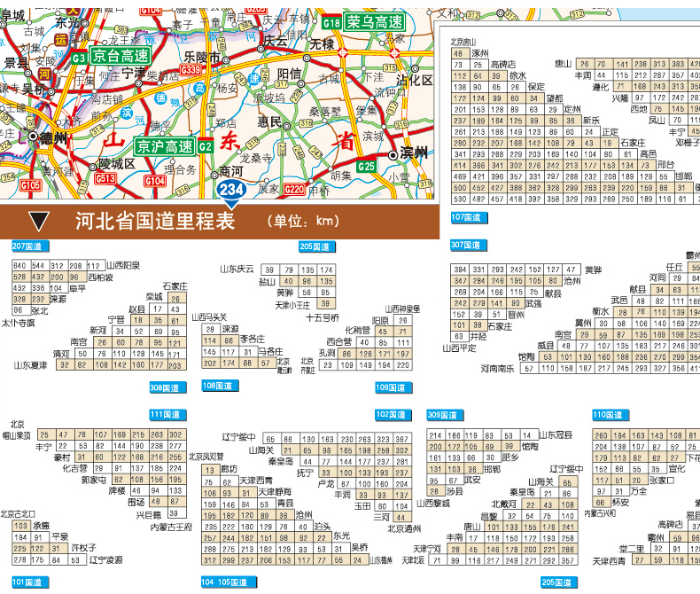Select the 207国道 table label
Screen dimensions: 700x594
(30, 246)
